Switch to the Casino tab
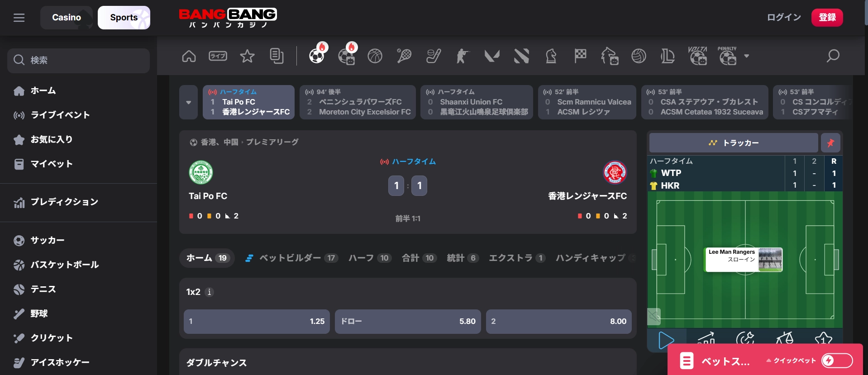 (67, 18)
